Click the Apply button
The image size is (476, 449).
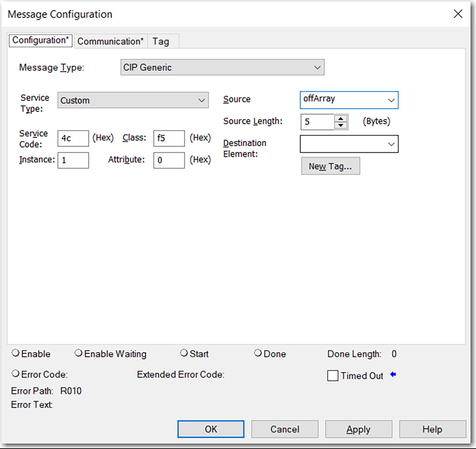click(x=359, y=429)
